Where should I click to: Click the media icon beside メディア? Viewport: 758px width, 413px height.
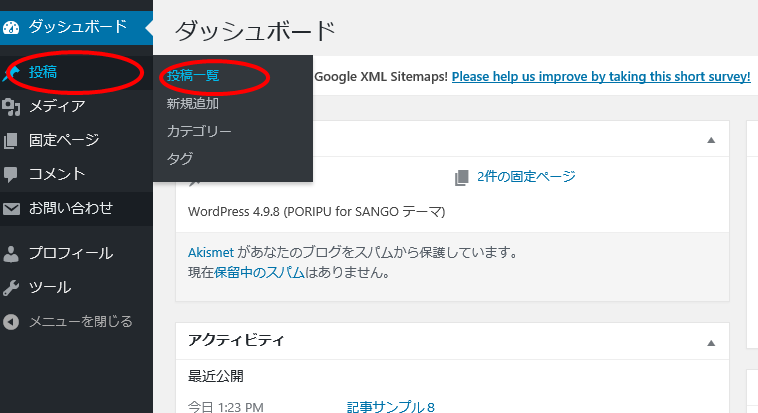click(11, 107)
